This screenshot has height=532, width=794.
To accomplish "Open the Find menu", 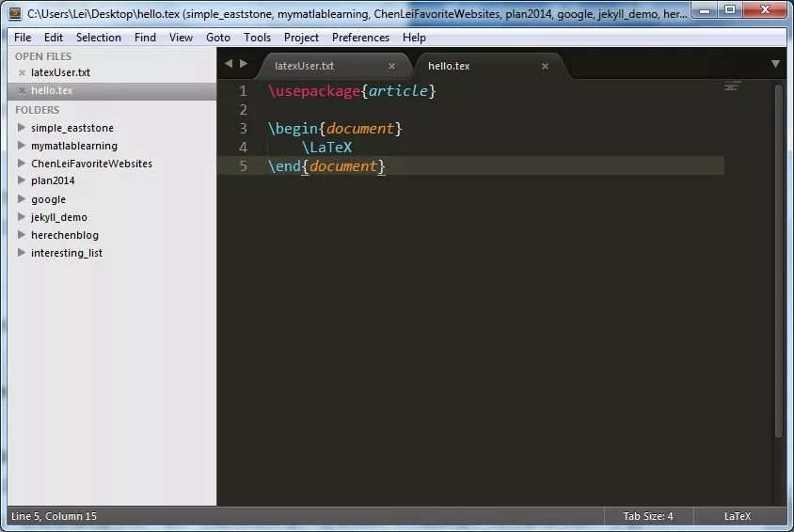I will pos(145,38).
